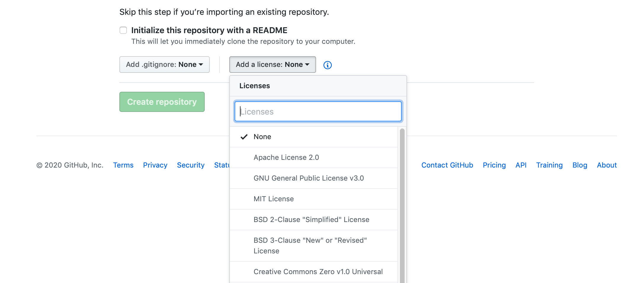Check Initialize this repository with a README
Image resolution: width=644 pixels, height=283 pixels.
point(123,30)
